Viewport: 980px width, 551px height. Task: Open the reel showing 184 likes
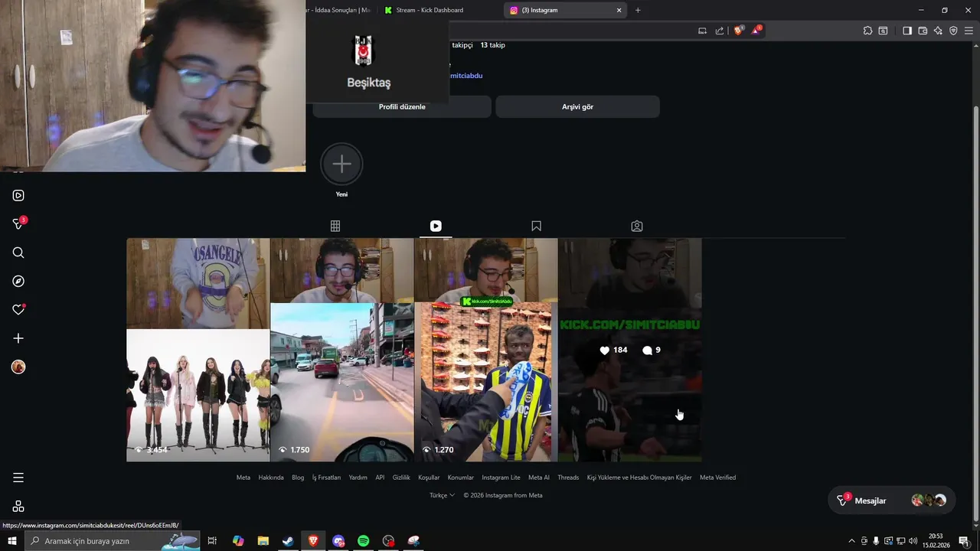(629, 350)
